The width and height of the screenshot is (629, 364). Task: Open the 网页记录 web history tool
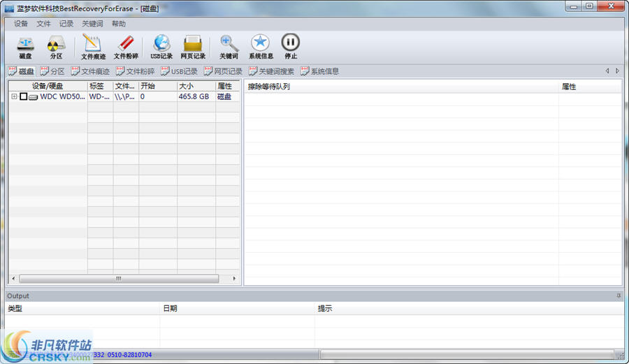pos(193,48)
